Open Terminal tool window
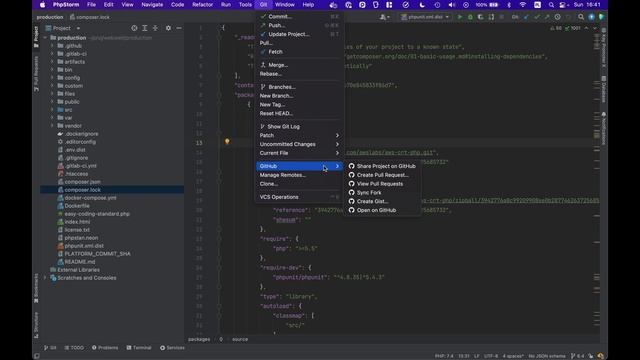The height and width of the screenshot is (360, 640). click(139, 348)
